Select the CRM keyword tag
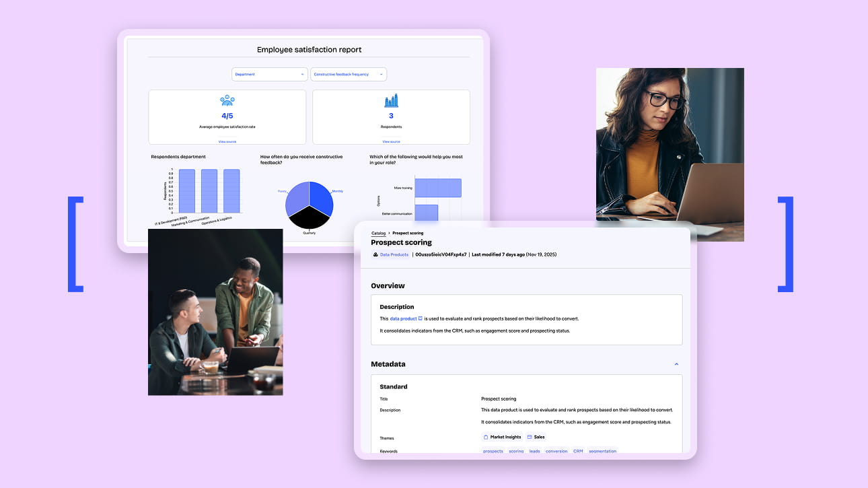 click(x=578, y=451)
